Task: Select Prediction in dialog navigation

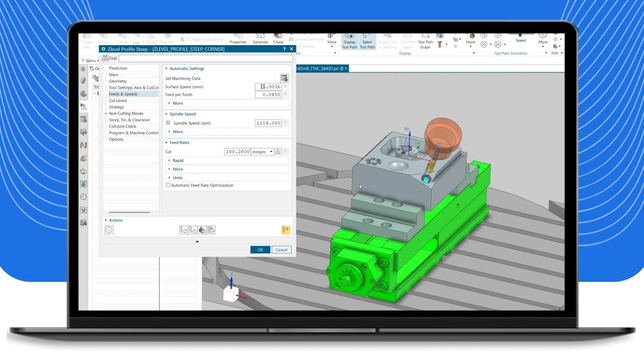Action: click(x=118, y=68)
